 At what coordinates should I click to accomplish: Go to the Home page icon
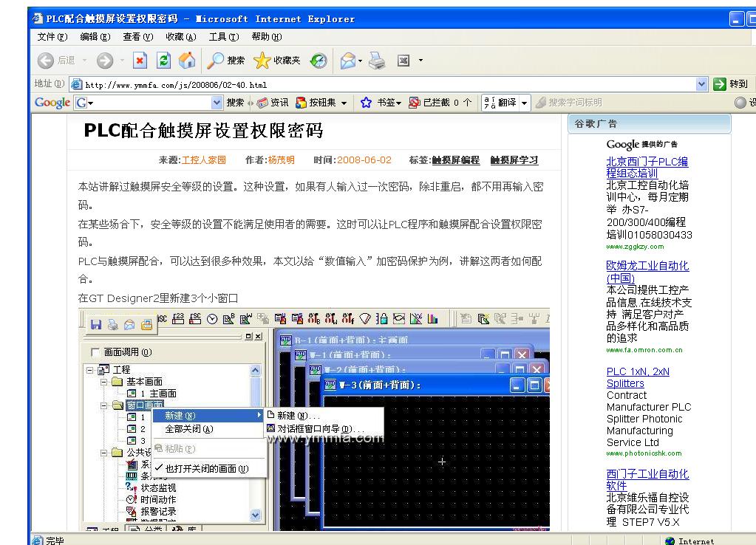click(x=188, y=61)
